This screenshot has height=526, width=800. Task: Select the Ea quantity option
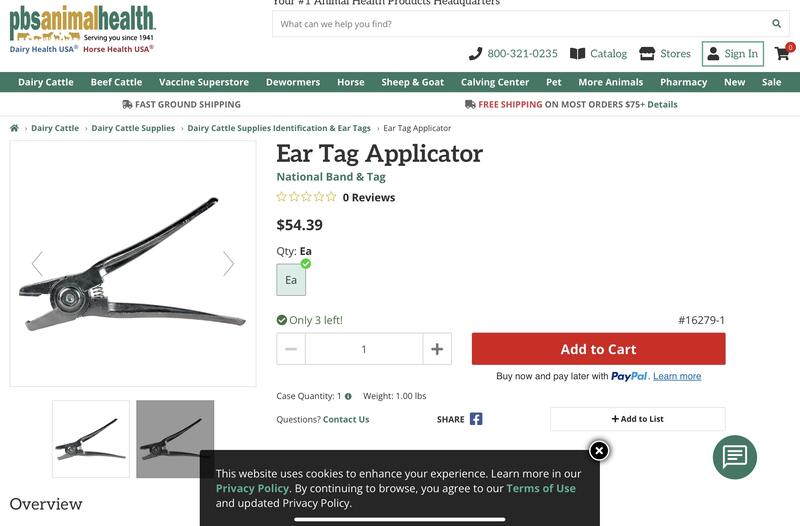[291, 280]
